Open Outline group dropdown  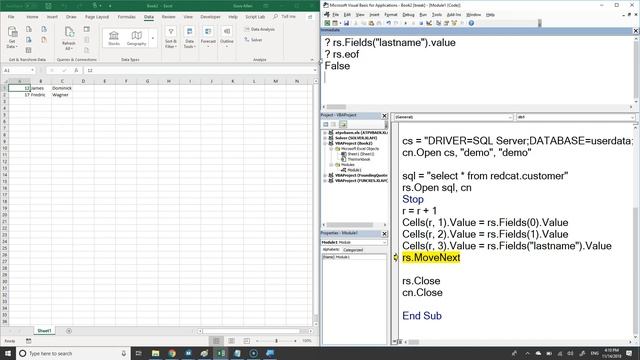(227, 38)
